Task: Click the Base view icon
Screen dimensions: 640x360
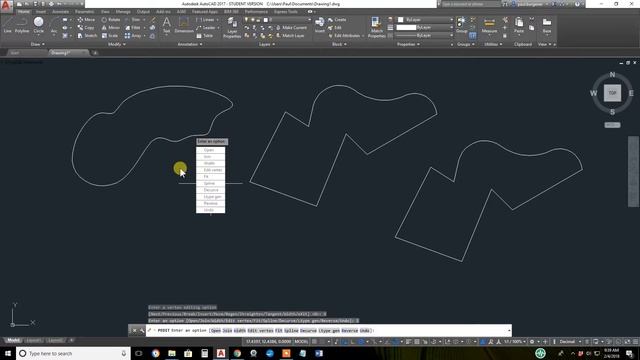Action: point(547,24)
